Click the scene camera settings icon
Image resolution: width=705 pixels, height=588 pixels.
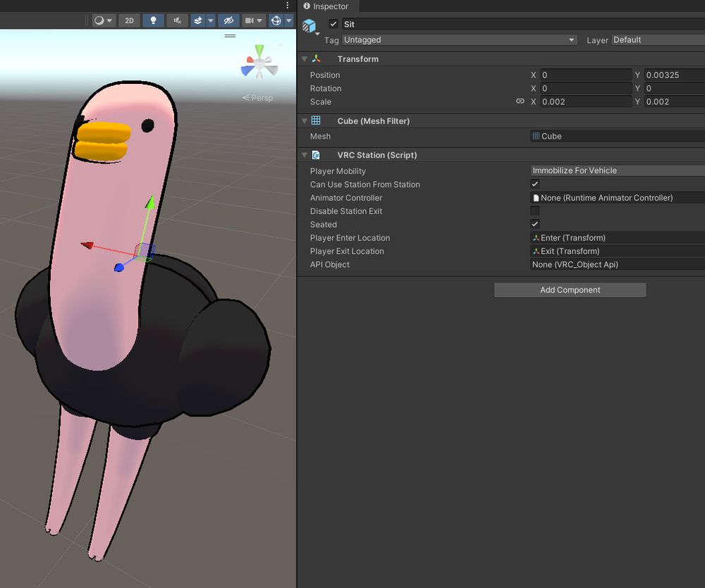(250, 20)
